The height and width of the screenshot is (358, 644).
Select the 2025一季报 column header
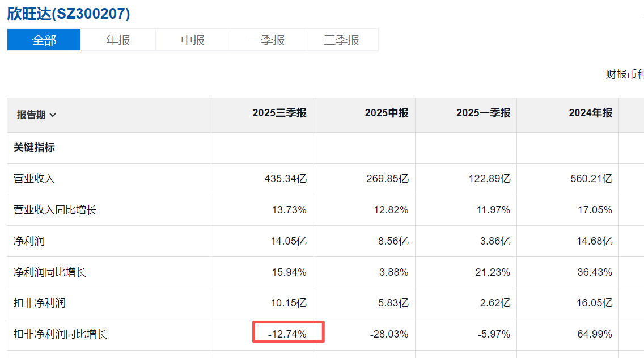tap(483, 113)
